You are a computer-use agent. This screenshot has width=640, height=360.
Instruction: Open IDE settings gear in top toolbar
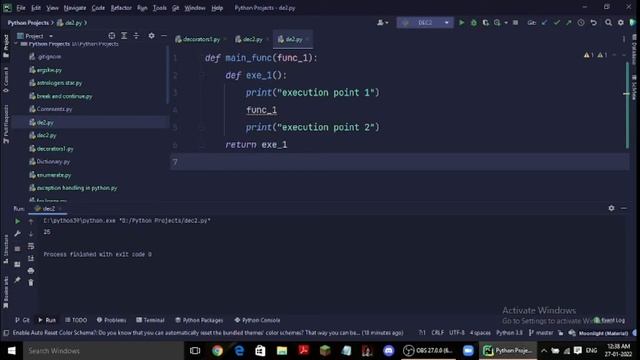[x=621, y=23]
